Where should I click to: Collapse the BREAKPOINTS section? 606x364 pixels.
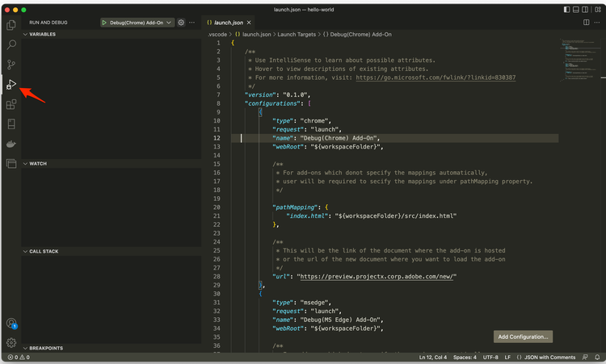112,348
